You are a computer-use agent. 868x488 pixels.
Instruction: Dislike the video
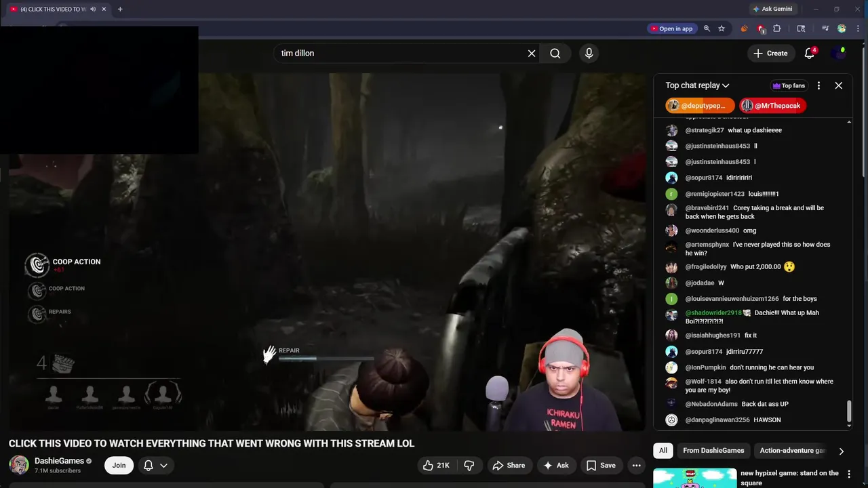pyautogui.click(x=469, y=465)
